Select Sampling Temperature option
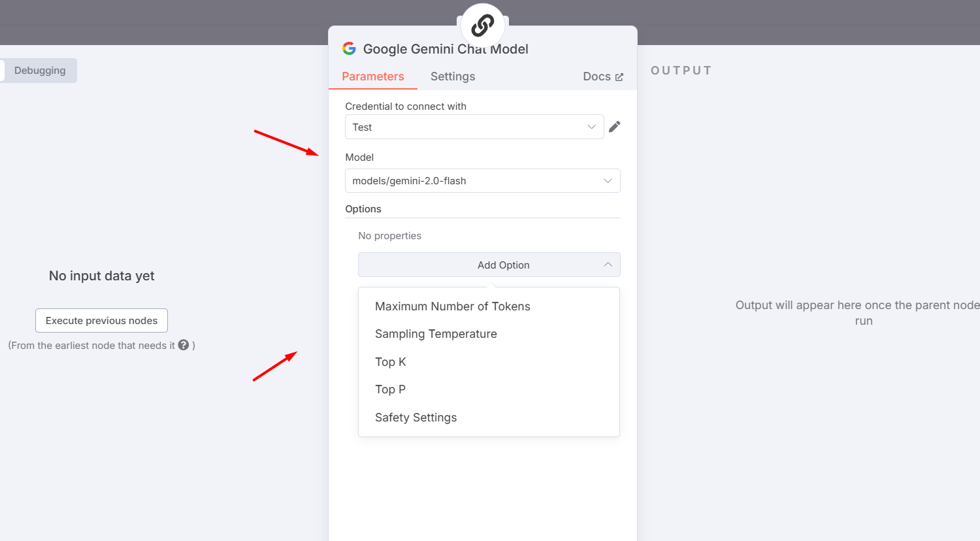 click(489, 334)
